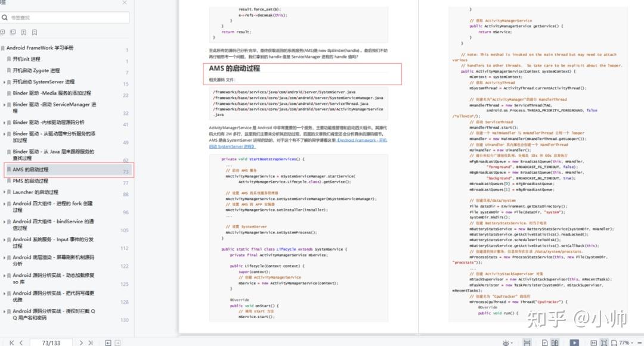Open the zoom percentage dropdown
644x346 pixels.
pos(624,341)
